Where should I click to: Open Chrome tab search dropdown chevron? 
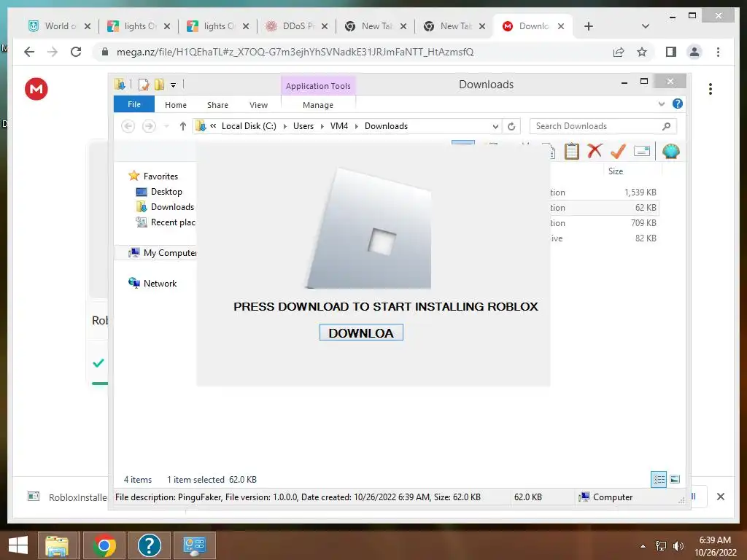(646, 26)
